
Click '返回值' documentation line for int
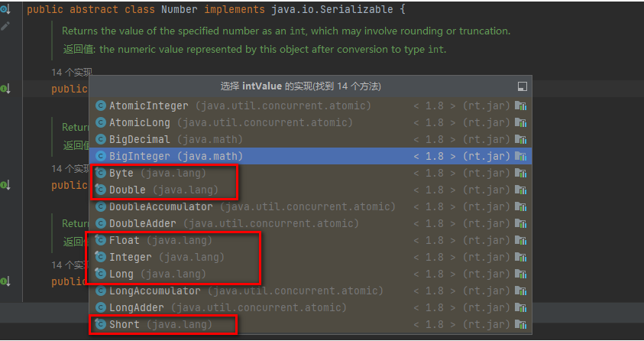[x=254, y=49]
